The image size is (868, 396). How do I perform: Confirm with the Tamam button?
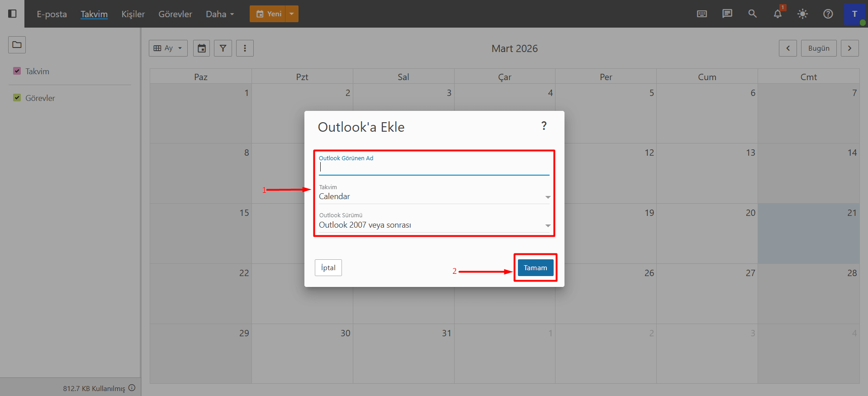pos(536,268)
